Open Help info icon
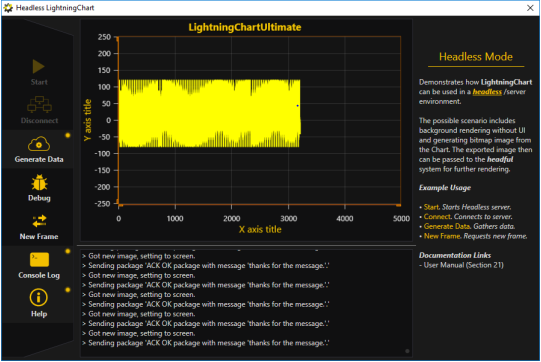The height and width of the screenshot is (362, 541). click(39, 298)
